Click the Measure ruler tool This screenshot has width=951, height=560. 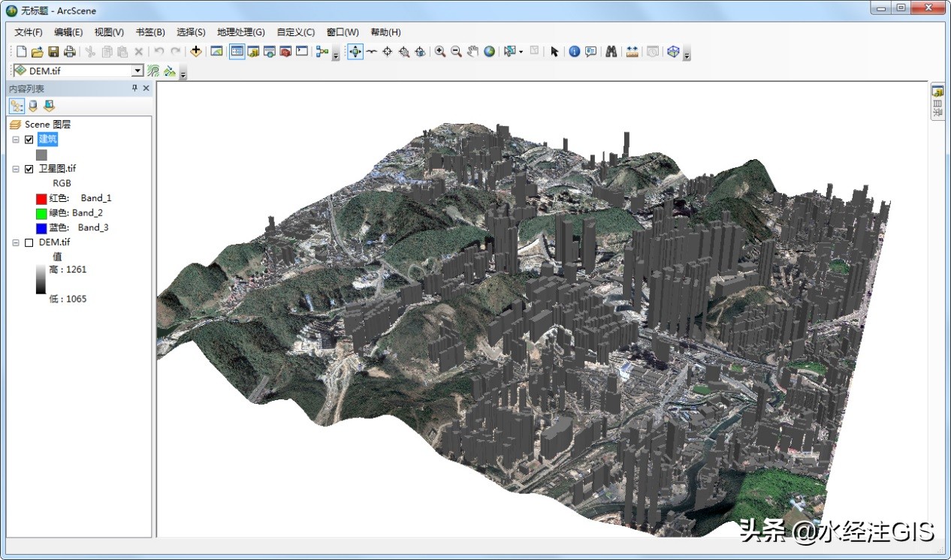632,52
